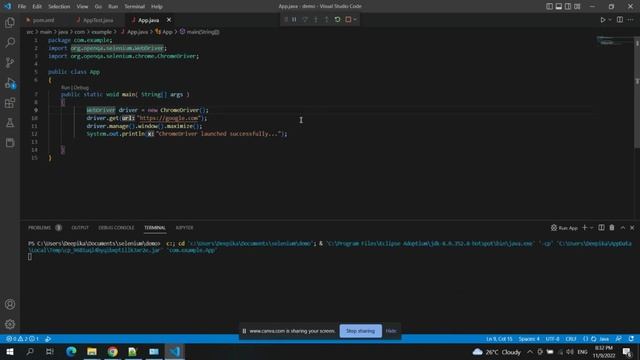Open the Selection menu
The image size is (640, 360).
click(x=59, y=7)
